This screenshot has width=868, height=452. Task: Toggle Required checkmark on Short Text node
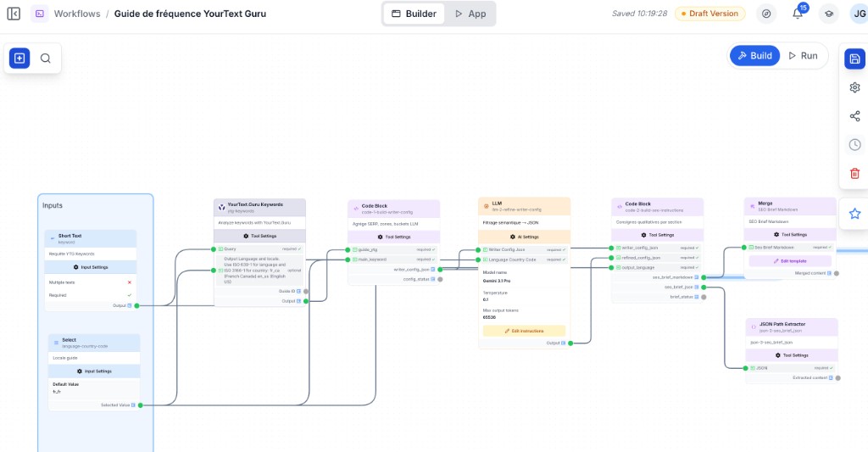click(130, 295)
